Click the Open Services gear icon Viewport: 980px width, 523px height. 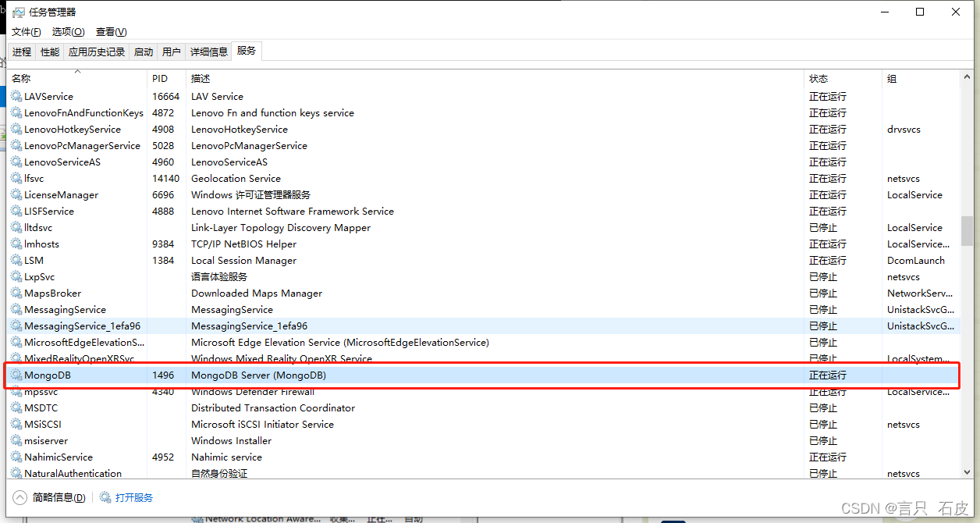click(105, 497)
